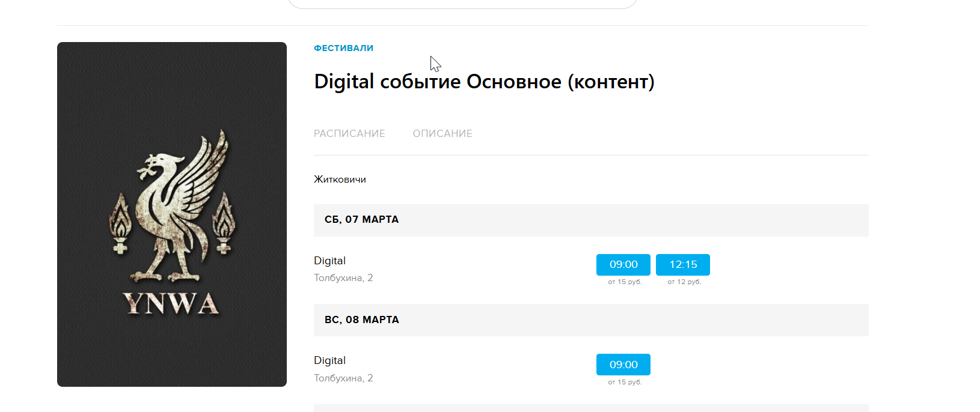
Task: Open the ФЕСТИВАЛИ category link
Action: click(343, 48)
